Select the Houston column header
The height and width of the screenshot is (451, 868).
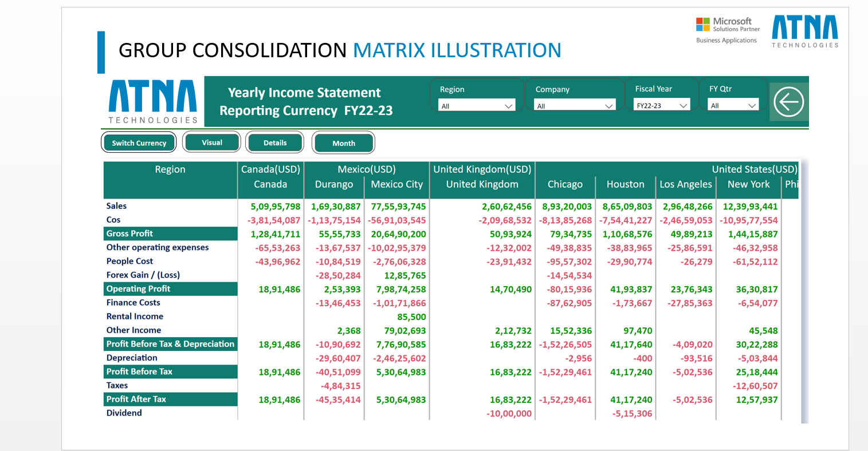[x=626, y=184]
